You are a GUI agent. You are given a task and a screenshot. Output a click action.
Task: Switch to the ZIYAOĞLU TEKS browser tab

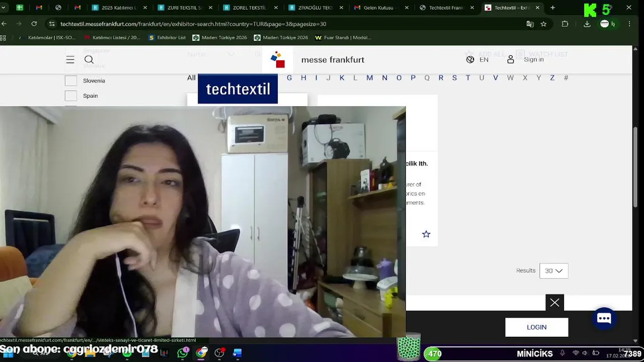click(x=315, y=8)
